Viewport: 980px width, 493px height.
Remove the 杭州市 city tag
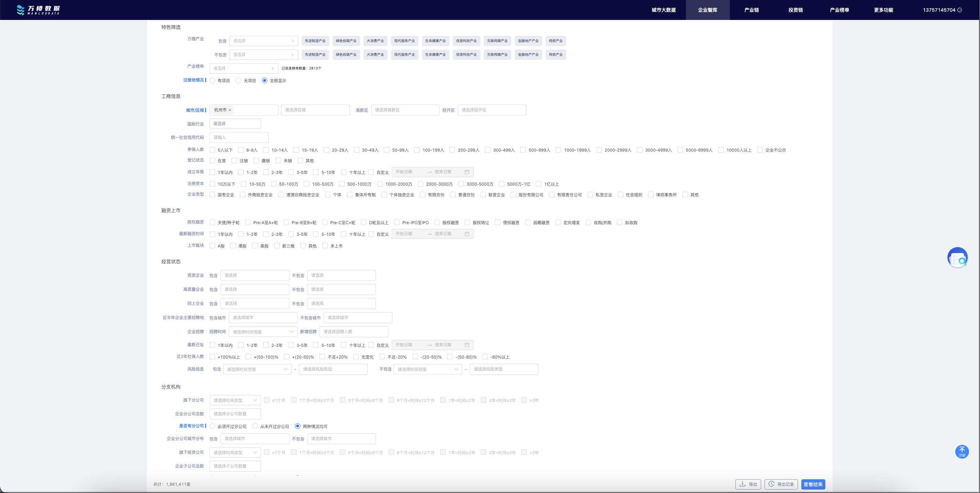pos(230,110)
